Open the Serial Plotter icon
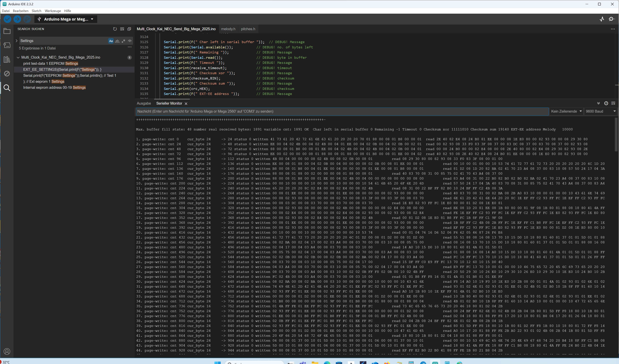Viewport: 619px width, 364px height. 602,19
